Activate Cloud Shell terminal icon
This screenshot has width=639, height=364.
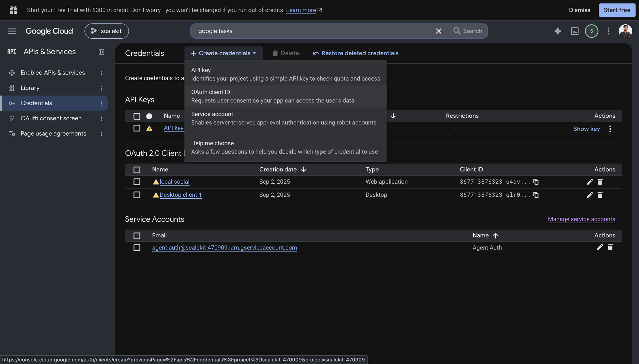coord(575,31)
